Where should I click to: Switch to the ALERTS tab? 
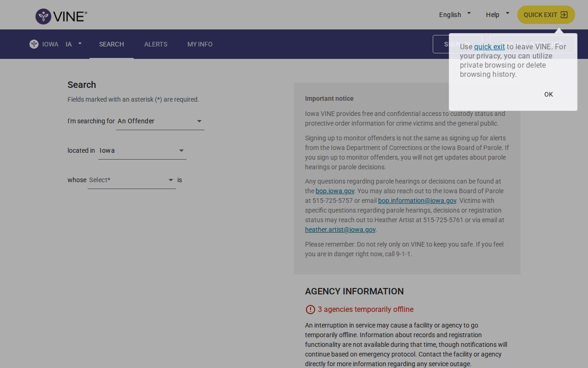(156, 44)
